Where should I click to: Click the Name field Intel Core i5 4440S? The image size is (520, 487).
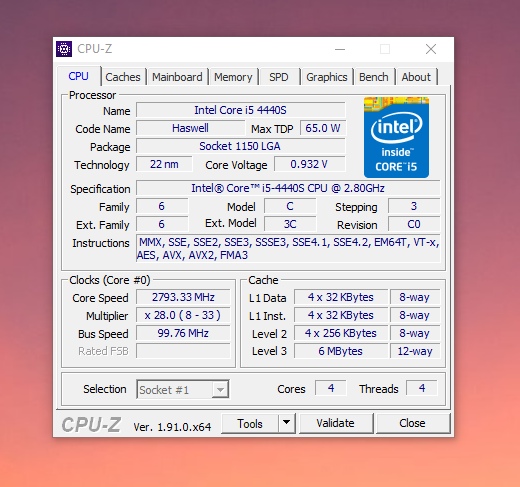[x=241, y=110]
